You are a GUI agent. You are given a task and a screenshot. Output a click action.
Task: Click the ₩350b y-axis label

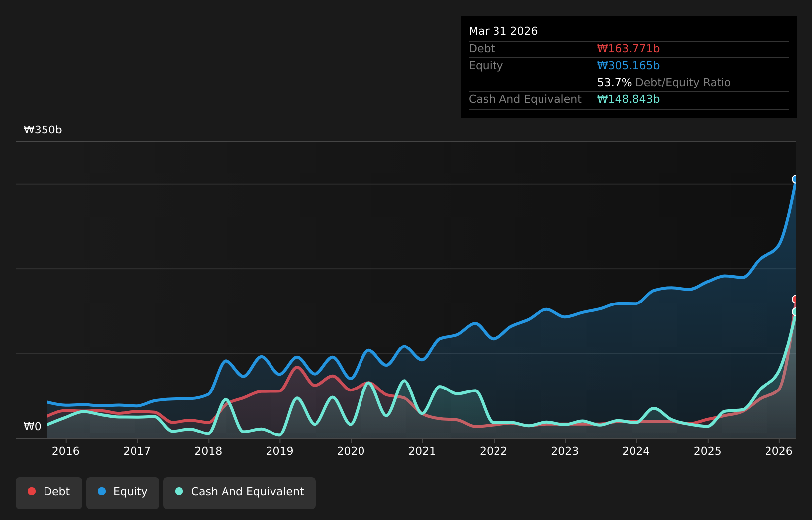(x=43, y=130)
